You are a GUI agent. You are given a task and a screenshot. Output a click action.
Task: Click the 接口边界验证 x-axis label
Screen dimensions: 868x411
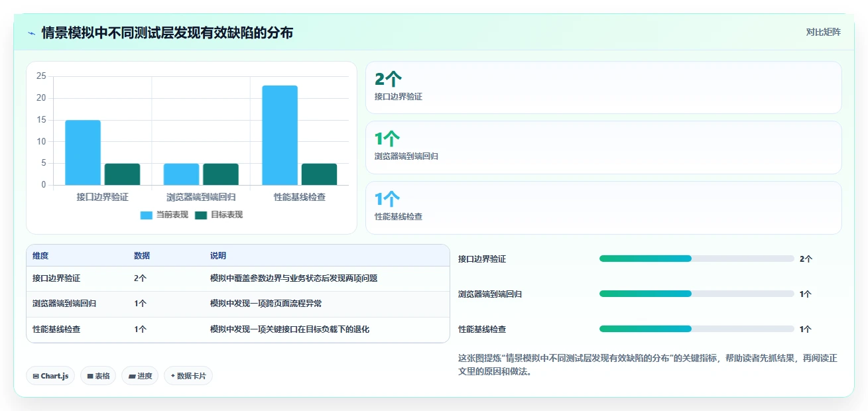[x=102, y=198]
